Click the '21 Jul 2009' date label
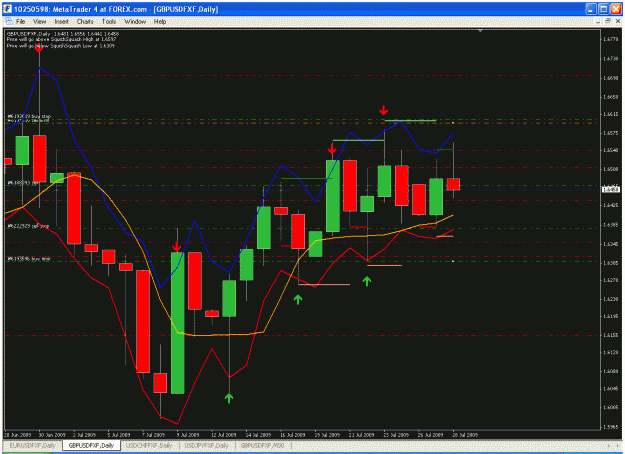Image resolution: width=625 pixels, height=454 pixels. (361, 435)
